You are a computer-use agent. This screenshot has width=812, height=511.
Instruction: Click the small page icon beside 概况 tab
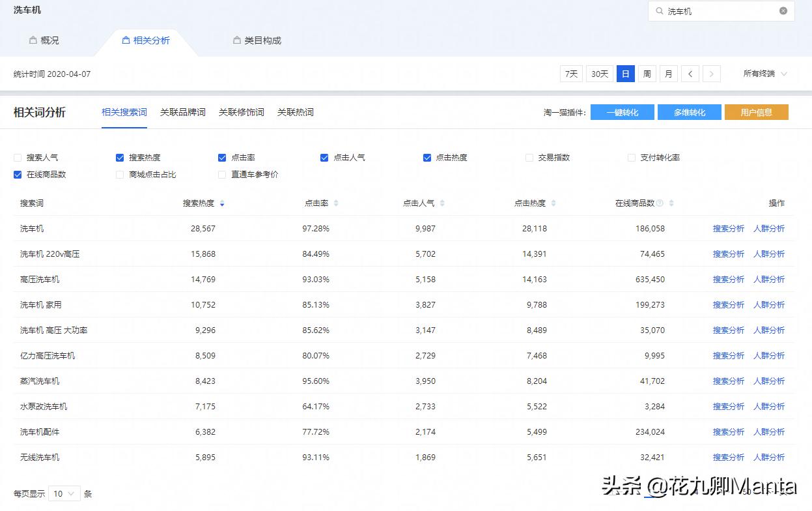point(33,40)
